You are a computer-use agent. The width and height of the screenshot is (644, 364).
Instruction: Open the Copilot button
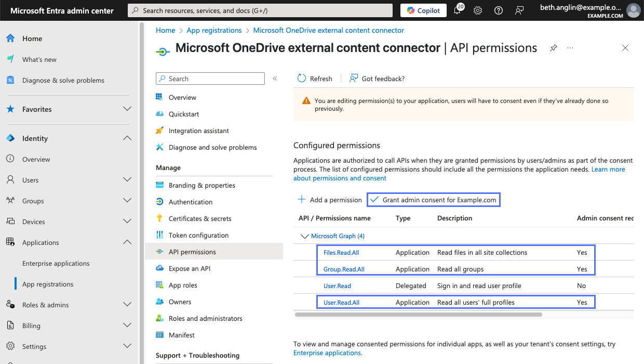pos(423,10)
